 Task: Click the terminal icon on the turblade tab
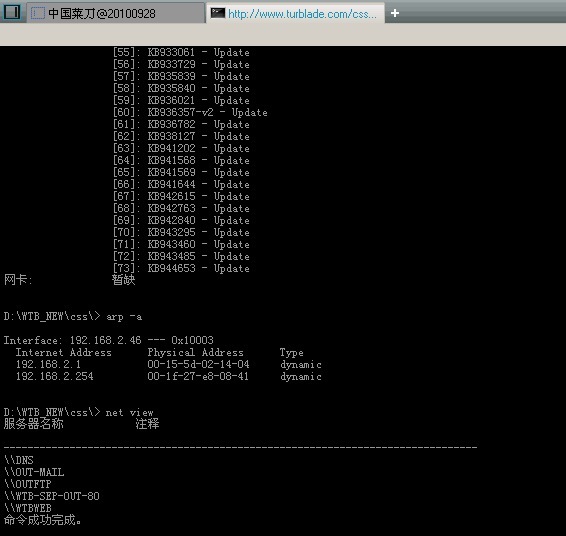tap(218, 13)
